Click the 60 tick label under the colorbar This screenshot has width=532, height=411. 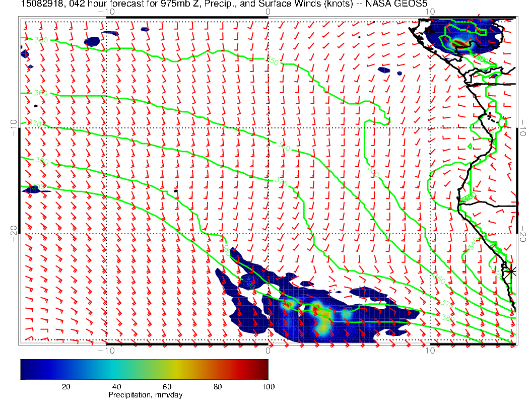coord(167,386)
